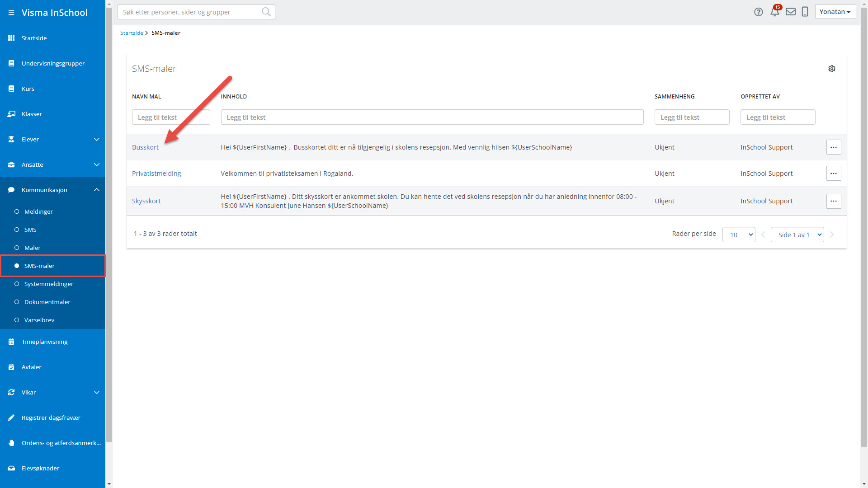Image resolution: width=868 pixels, height=488 pixels.
Task: Click the Undervisningsgrupper sidebar icon
Action: click(11, 63)
